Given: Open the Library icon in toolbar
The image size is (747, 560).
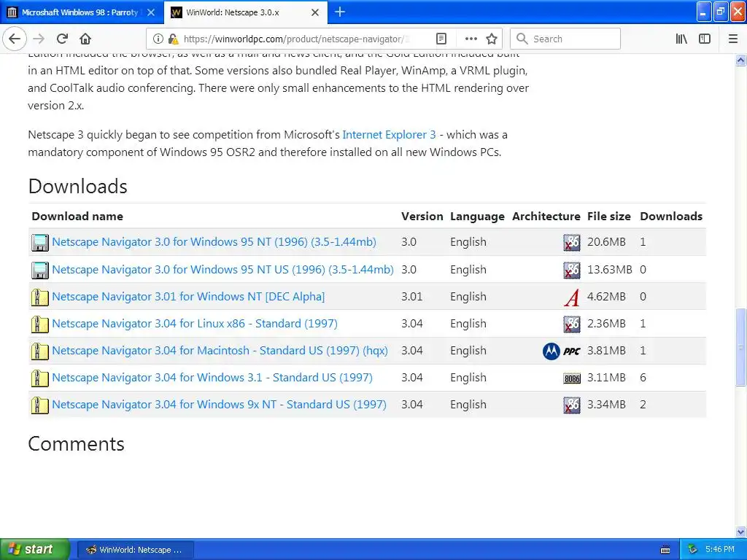Looking at the screenshot, I should (x=681, y=39).
